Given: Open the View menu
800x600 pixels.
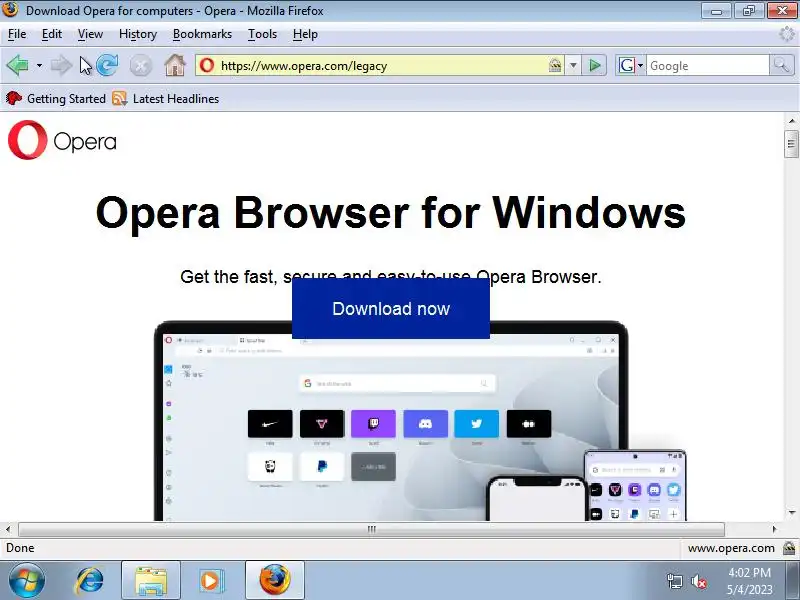Looking at the screenshot, I should pos(90,34).
